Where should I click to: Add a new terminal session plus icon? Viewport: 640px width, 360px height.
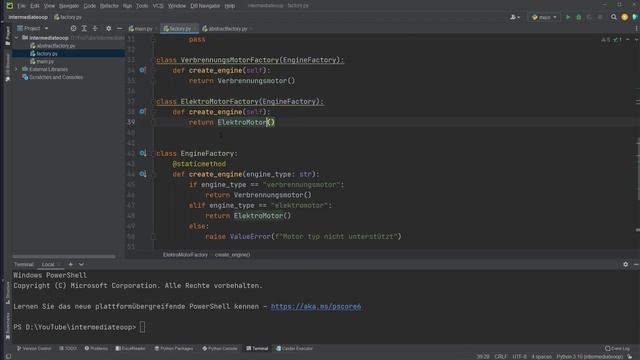coord(70,264)
